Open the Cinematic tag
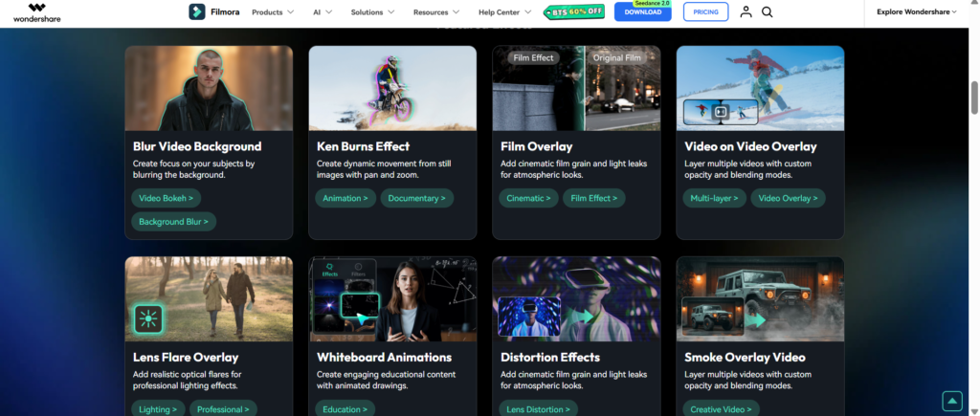The height and width of the screenshot is (416, 980). 528,198
